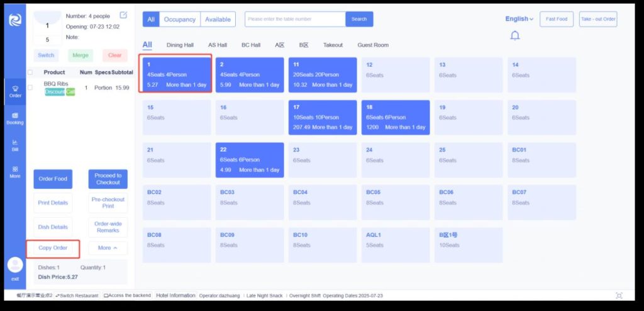Open the Booking section in sidebar
The width and height of the screenshot is (644, 311).
click(x=15, y=118)
